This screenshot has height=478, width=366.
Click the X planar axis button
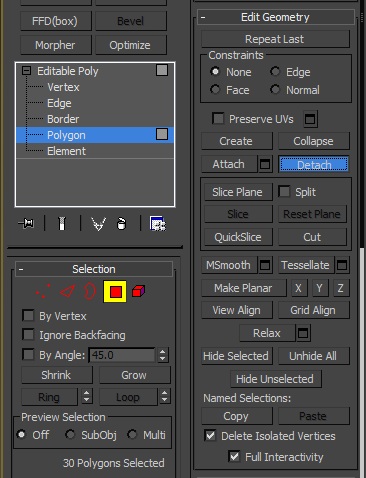point(299,288)
